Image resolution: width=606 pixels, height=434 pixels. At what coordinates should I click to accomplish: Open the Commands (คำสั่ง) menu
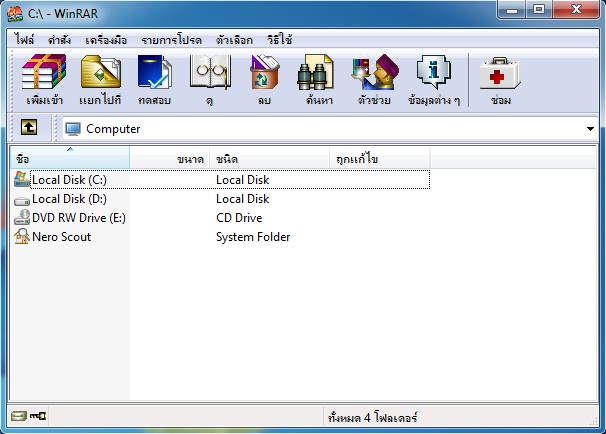[x=59, y=39]
